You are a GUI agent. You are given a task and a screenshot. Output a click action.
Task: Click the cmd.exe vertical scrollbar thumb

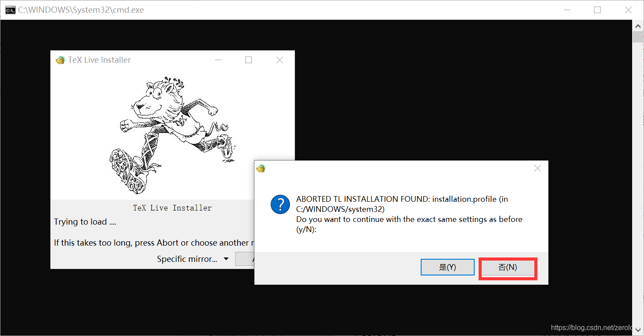pos(637,37)
